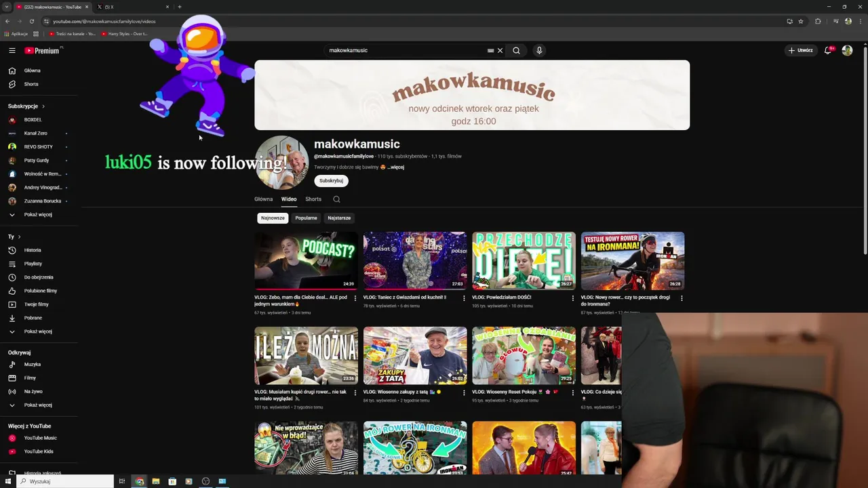Open Polubione filmy liked videos
868x488 pixels.
41,291
